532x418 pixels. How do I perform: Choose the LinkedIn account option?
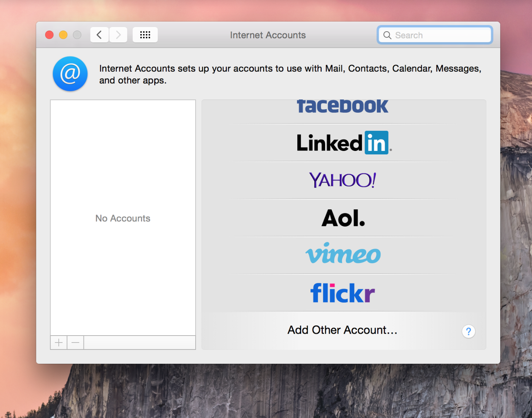pyautogui.click(x=344, y=143)
